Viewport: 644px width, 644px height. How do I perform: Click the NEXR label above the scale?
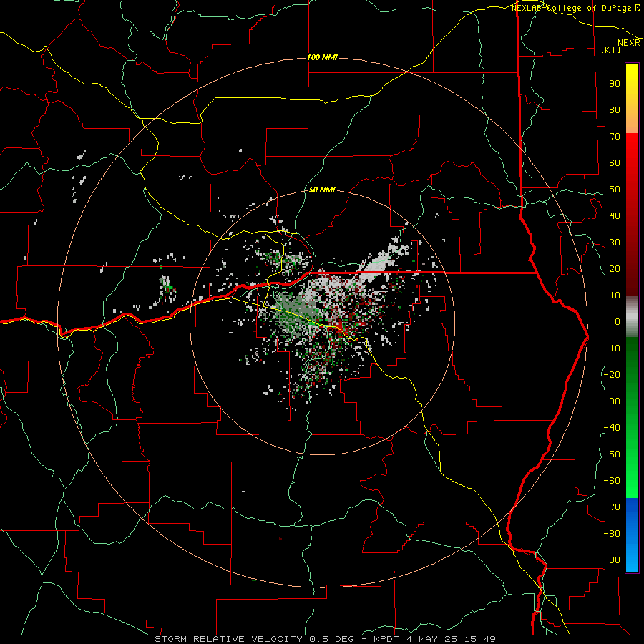[x=629, y=43]
